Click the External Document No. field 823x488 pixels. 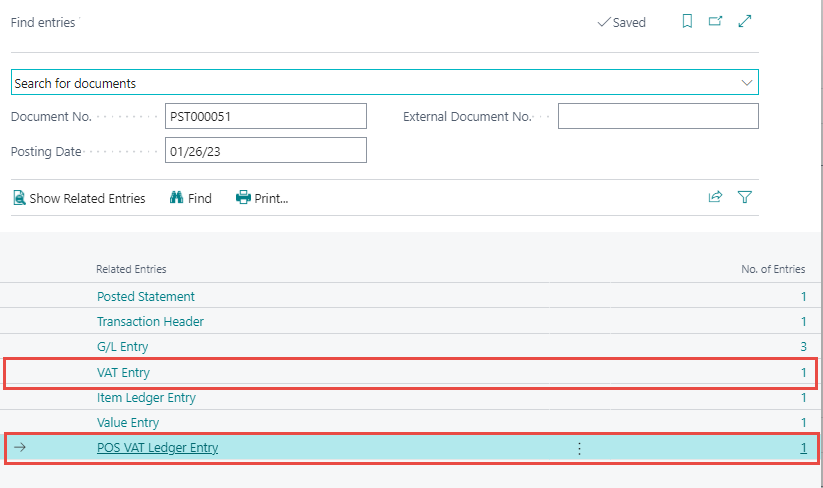657,117
